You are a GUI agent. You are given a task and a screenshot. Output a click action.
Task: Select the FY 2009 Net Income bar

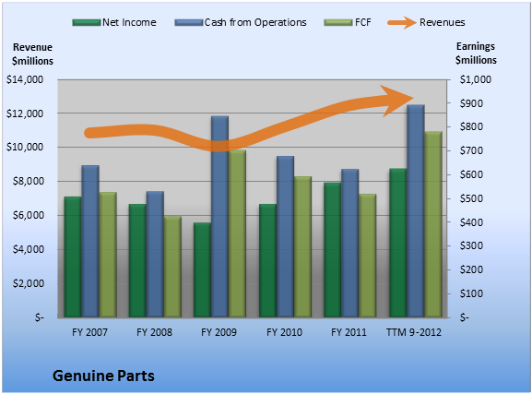click(202, 270)
